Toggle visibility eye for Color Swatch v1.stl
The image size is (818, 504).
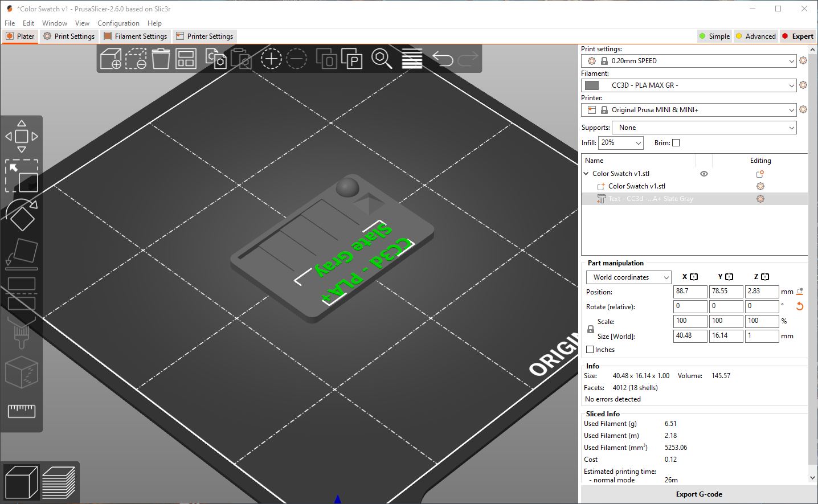[x=704, y=174]
